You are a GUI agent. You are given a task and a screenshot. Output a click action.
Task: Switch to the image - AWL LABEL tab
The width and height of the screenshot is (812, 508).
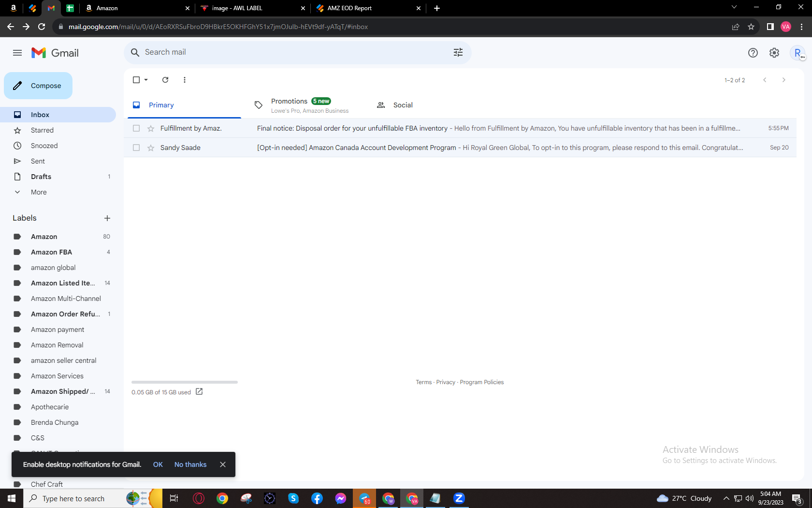tap(252, 8)
